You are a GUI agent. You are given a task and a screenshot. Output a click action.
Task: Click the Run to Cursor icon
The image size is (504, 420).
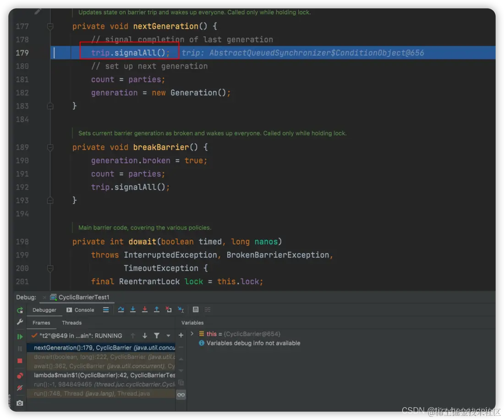pyautogui.click(x=181, y=309)
